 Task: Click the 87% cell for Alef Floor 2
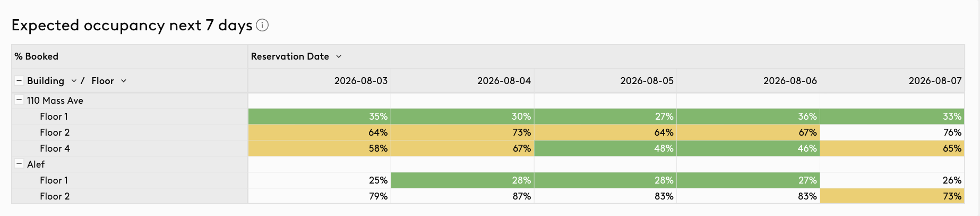[x=462, y=196]
